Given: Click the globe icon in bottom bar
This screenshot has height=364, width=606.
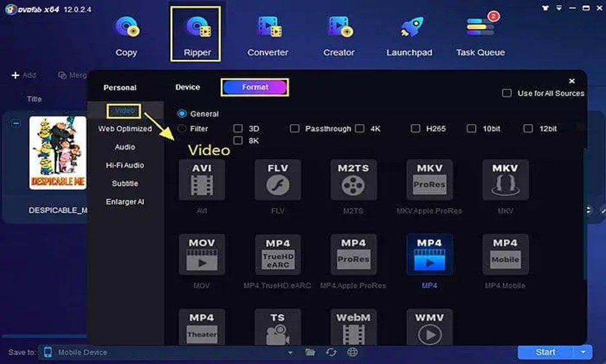Looking at the screenshot, I should [352, 352].
